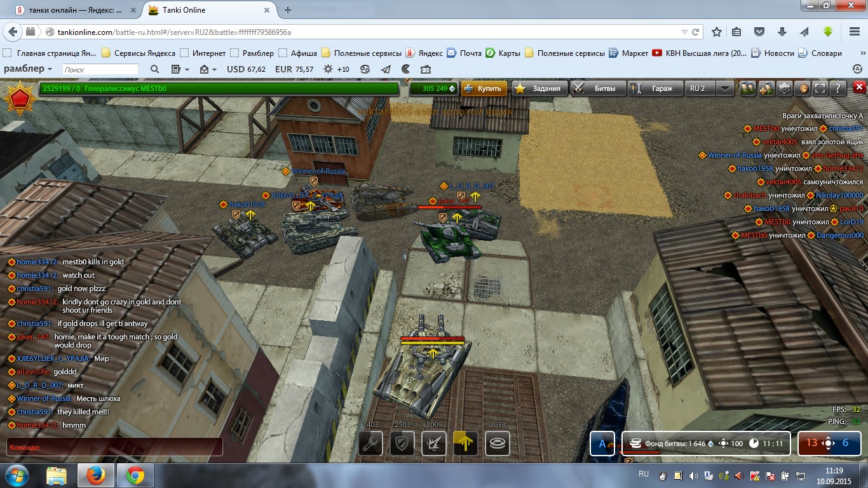The image size is (868, 488).
Task: Open the Карты bookmark
Action: (503, 53)
